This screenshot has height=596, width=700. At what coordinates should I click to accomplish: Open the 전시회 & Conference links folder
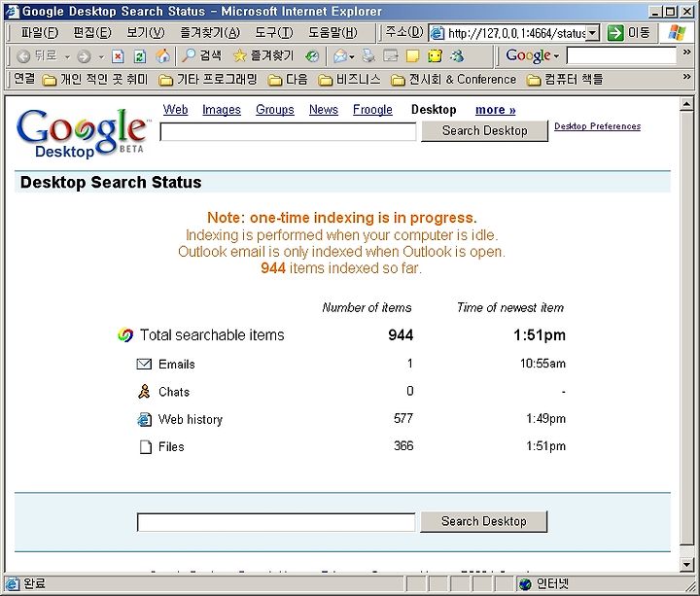tap(453, 80)
